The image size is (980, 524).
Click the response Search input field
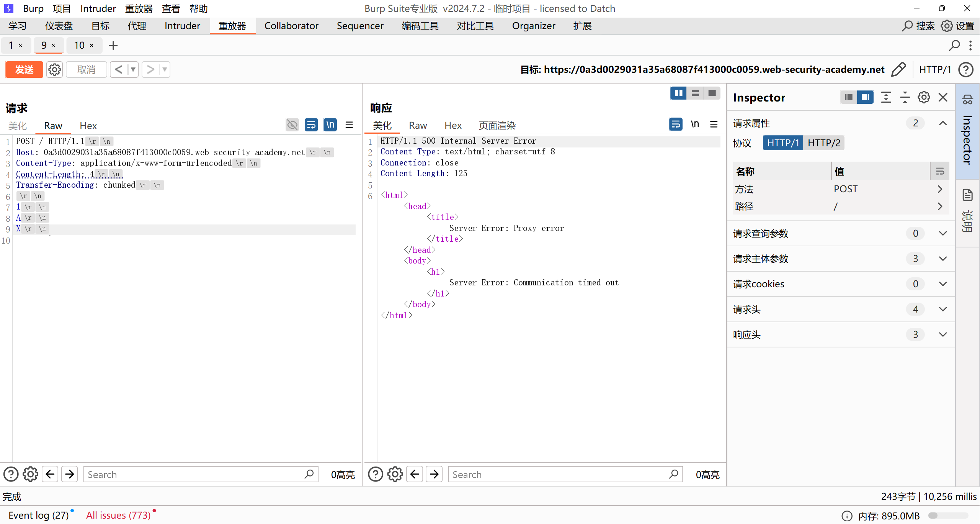click(559, 475)
